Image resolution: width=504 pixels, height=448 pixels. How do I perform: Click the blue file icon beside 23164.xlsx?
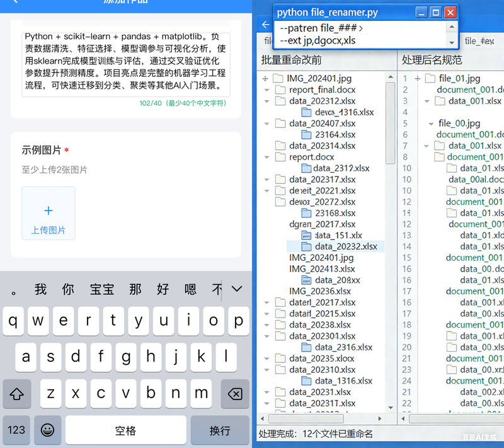(x=306, y=135)
